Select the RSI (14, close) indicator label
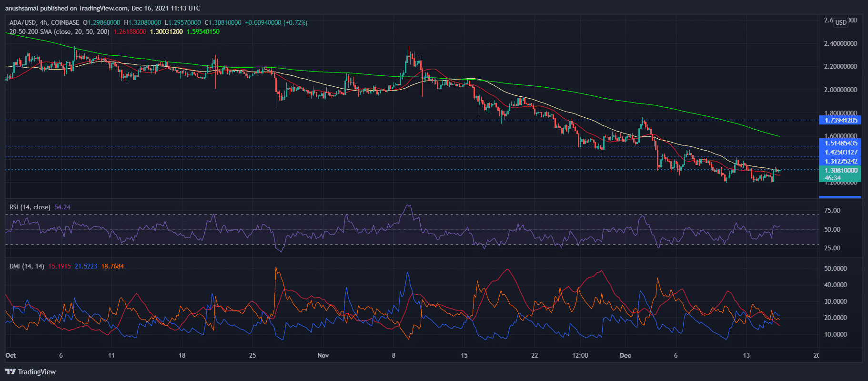Image resolution: width=868 pixels, height=381 pixels. [x=30, y=207]
